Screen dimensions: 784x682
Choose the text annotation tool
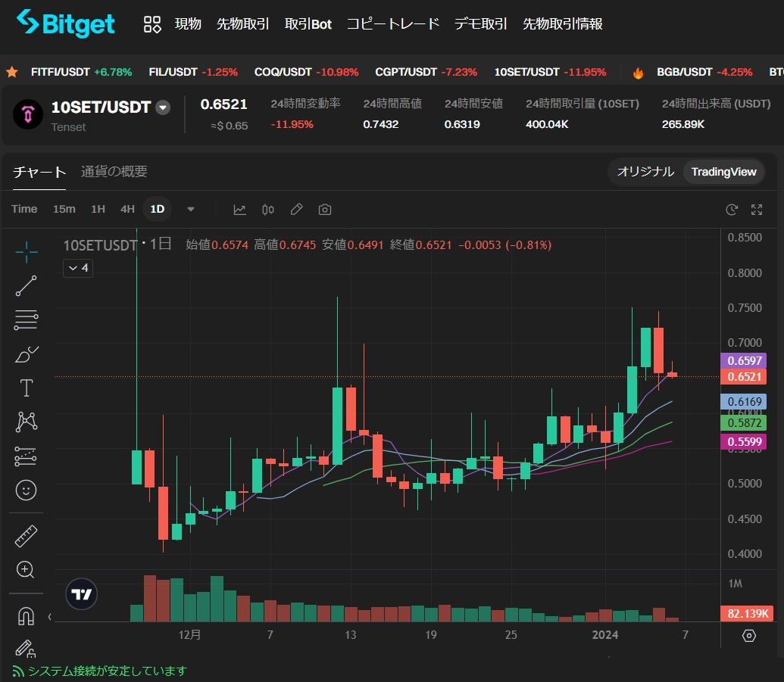click(26, 388)
